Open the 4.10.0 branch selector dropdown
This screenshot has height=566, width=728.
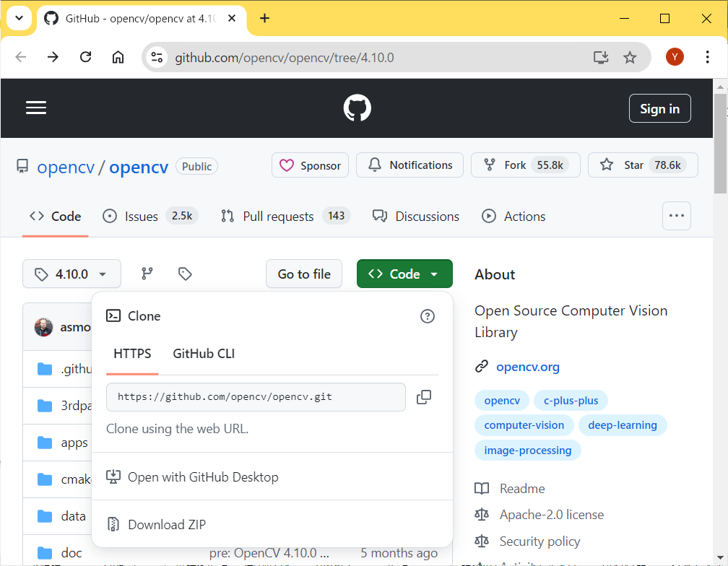point(71,274)
